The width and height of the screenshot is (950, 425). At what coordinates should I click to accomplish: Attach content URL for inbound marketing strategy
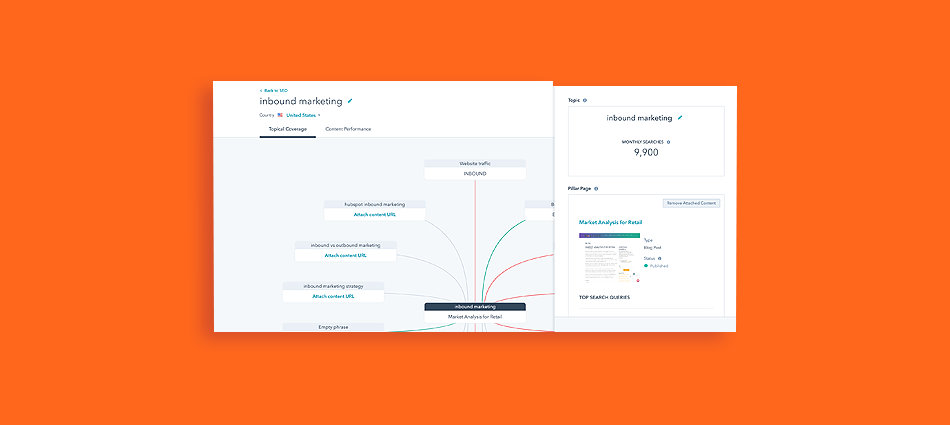click(333, 296)
